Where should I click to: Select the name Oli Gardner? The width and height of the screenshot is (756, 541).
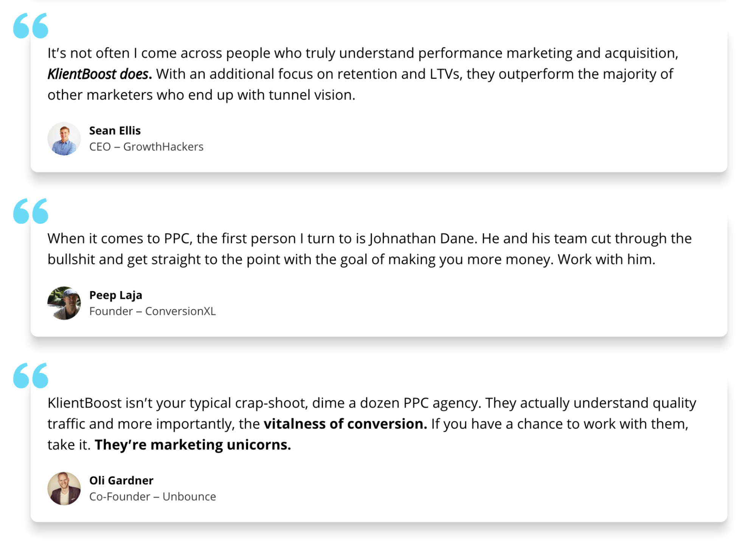(121, 480)
